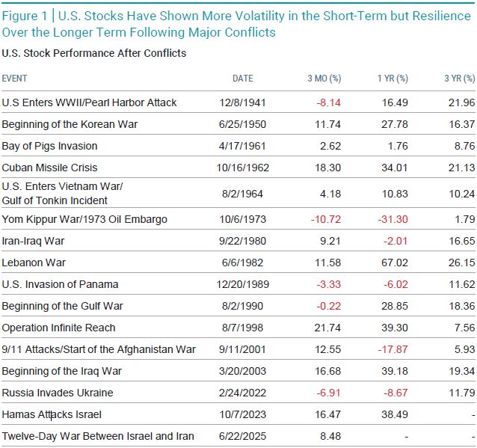Click the Bay of Pigs Invasion label
The width and height of the screenshot is (477, 448).
(50, 146)
